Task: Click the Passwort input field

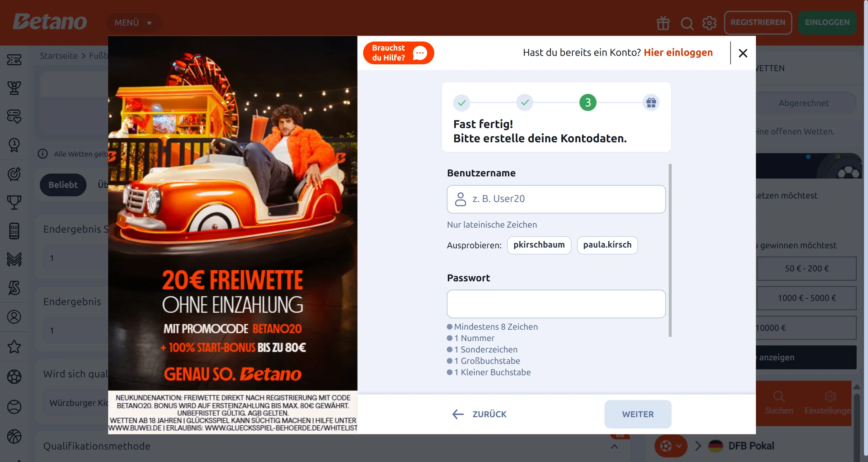Action: (556, 304)
